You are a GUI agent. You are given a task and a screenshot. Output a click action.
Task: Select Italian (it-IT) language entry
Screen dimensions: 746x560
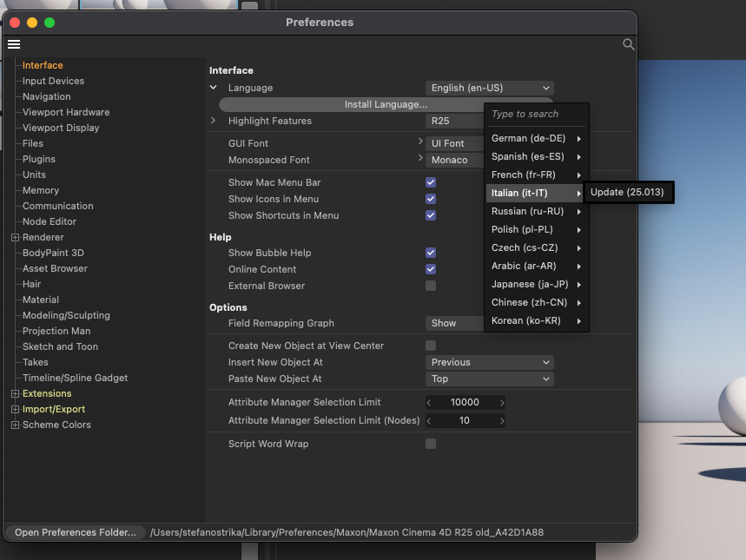pos(537,193)
